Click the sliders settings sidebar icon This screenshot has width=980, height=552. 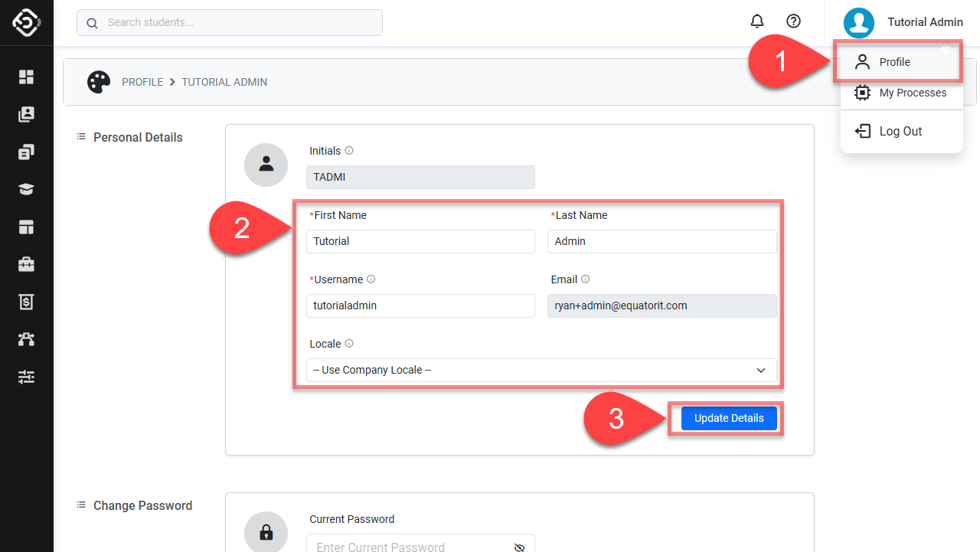pos(27,377)
